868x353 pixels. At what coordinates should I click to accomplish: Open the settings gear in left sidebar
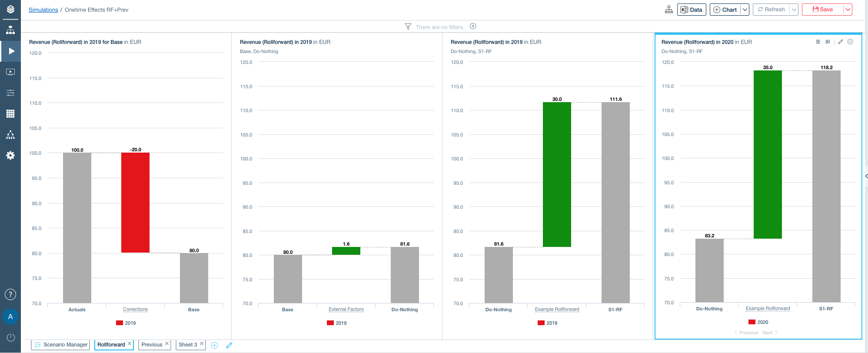click(x=10, y=156)
